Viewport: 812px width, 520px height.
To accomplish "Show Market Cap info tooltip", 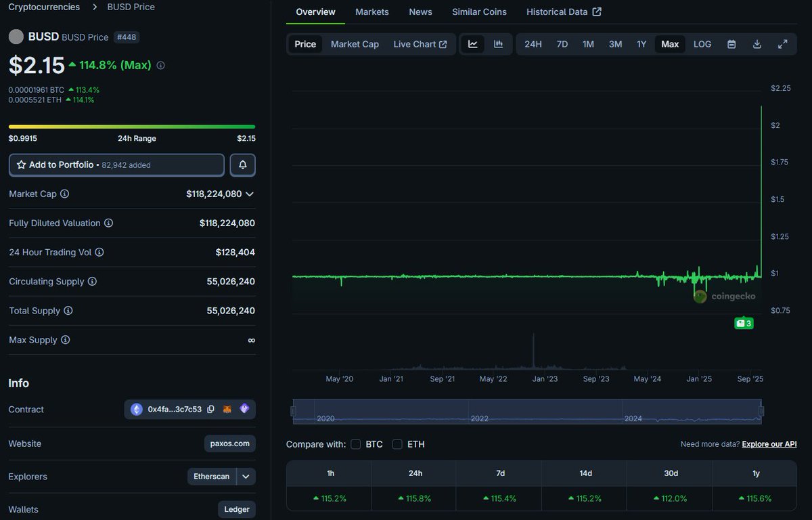I will coord(65,194).
